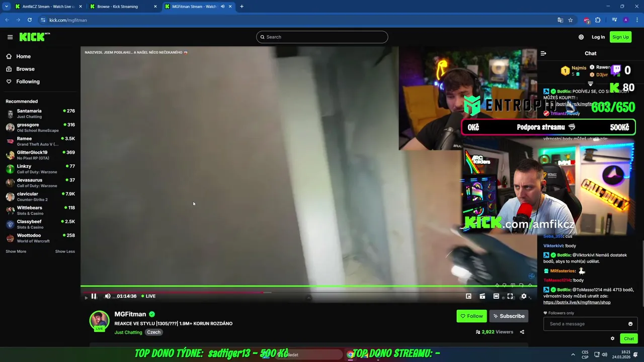Open chat settings gear icon

click(612, 338)
